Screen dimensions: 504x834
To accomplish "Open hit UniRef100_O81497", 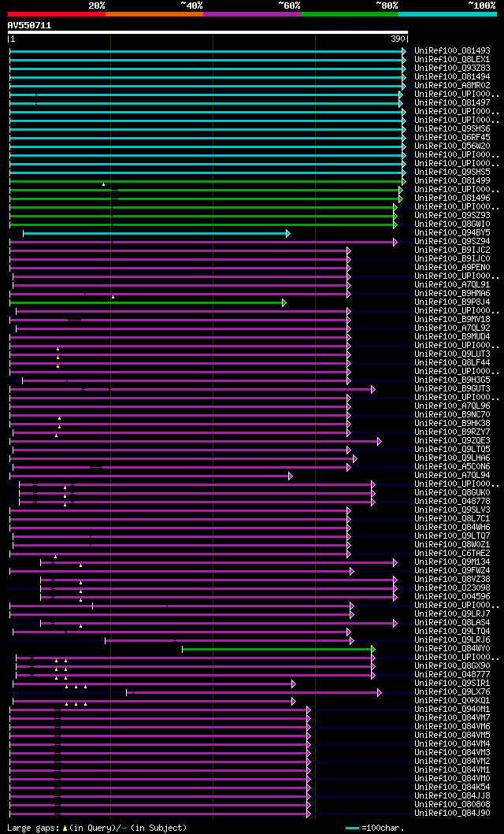I will tap(453, 102).
